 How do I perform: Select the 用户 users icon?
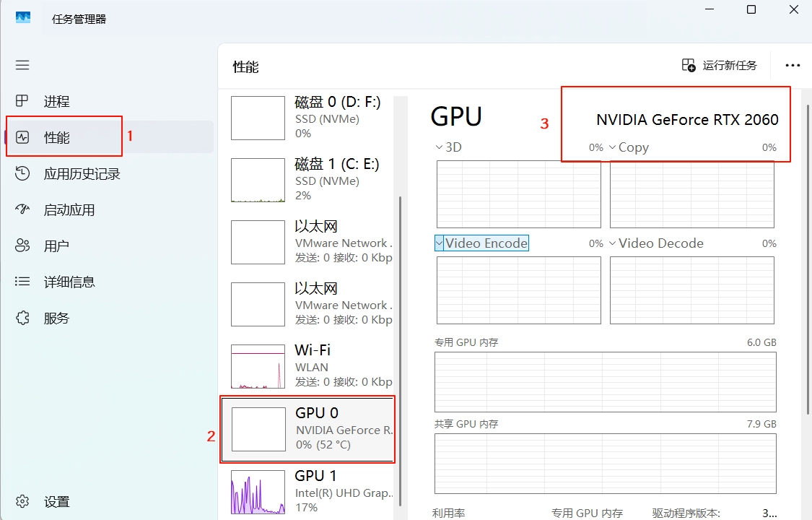pyautogui.click(x=22, y=246)
